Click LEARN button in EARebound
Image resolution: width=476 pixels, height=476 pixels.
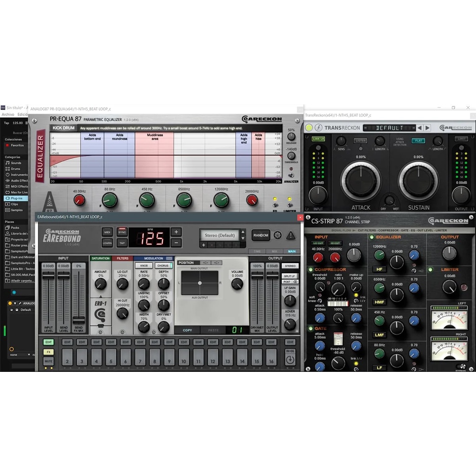click(x=107, y=243)
